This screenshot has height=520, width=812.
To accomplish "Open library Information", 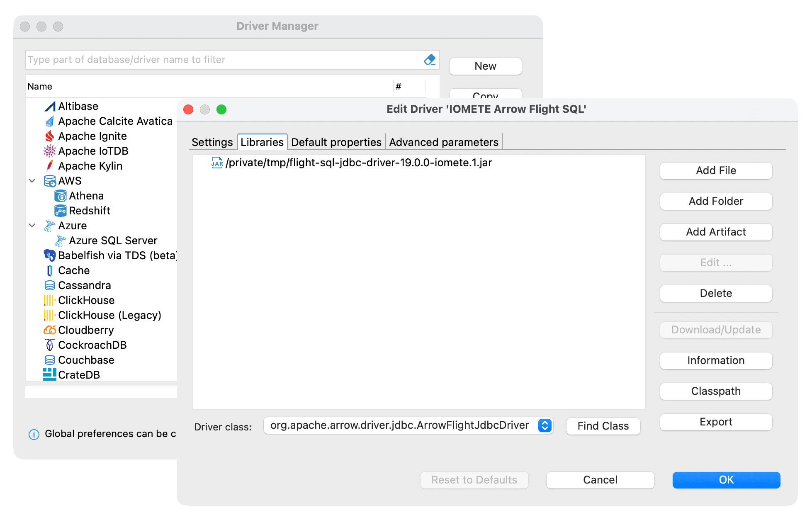I will pyautogui.click(x=716, y=361).
